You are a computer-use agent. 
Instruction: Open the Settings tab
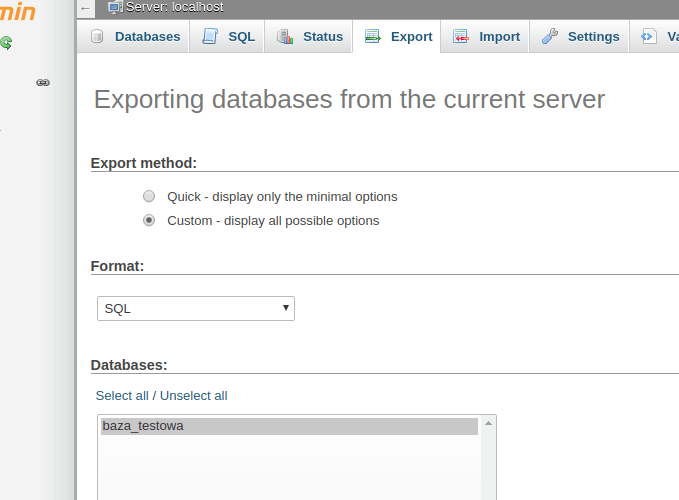[x=581, y=37]
